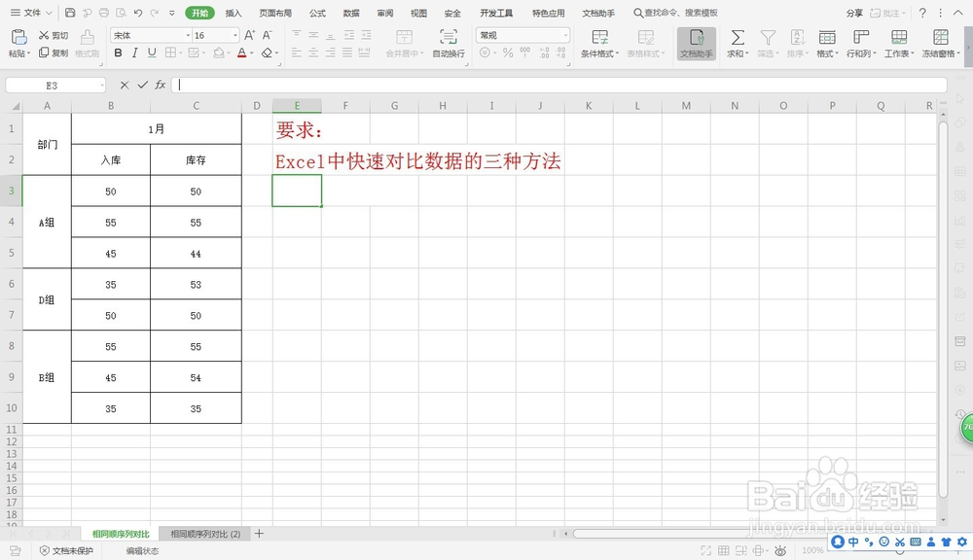973x560 pixels.
Task: Click the select-all corner triangle
Action: (15, 106)
